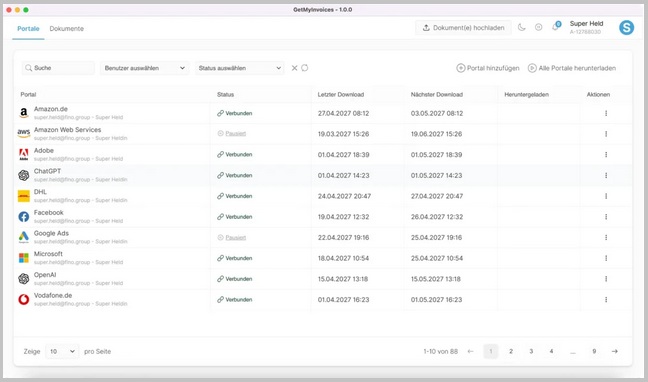
Task: Switch to Portale tab
Action: pos(28,29)
